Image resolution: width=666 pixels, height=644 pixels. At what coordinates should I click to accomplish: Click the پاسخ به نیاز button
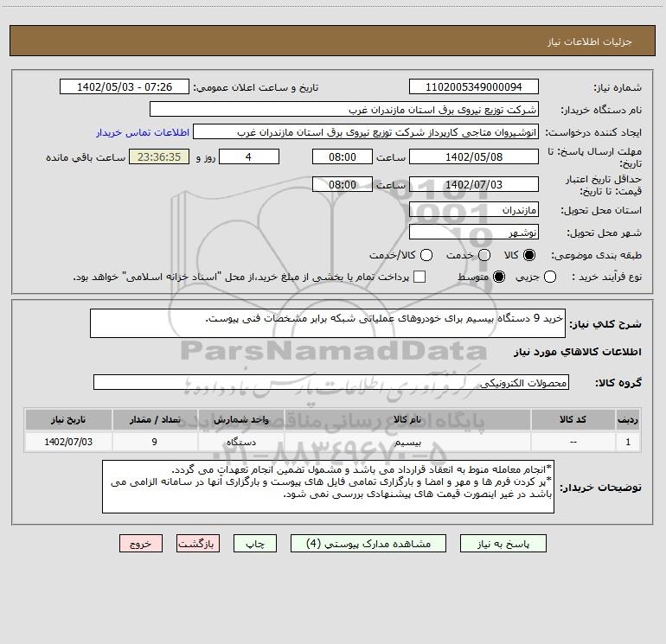coord(503,544)
